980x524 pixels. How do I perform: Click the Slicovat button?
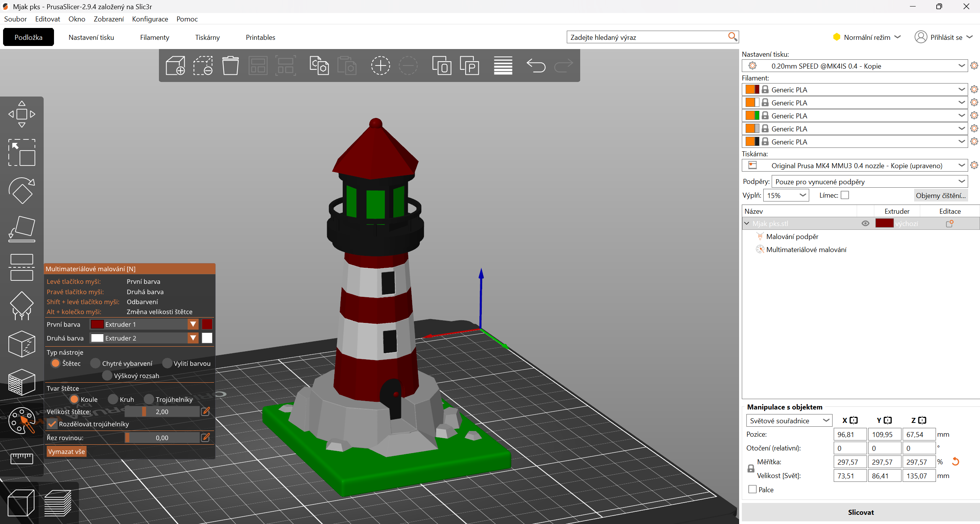pyautogui.click(x=861, y=512)
